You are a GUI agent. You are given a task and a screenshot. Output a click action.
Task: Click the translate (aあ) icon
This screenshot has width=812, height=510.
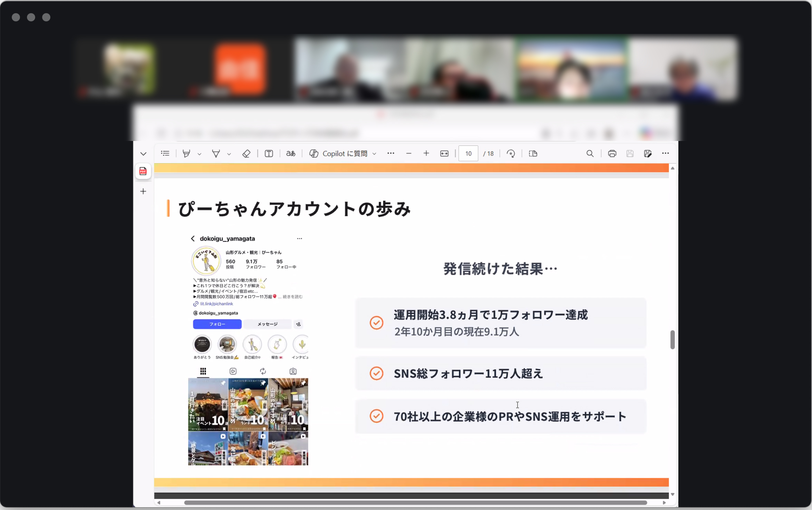pos(291,153)
